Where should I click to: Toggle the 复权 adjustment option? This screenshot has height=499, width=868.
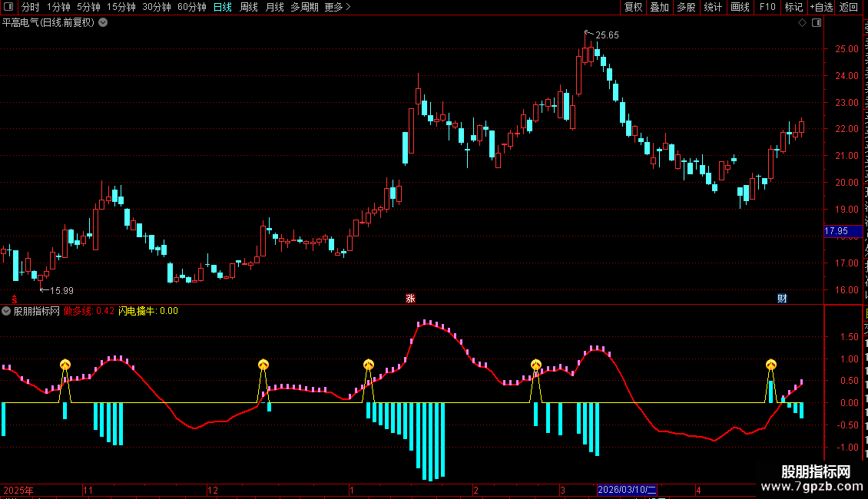[x=633, y=7]
